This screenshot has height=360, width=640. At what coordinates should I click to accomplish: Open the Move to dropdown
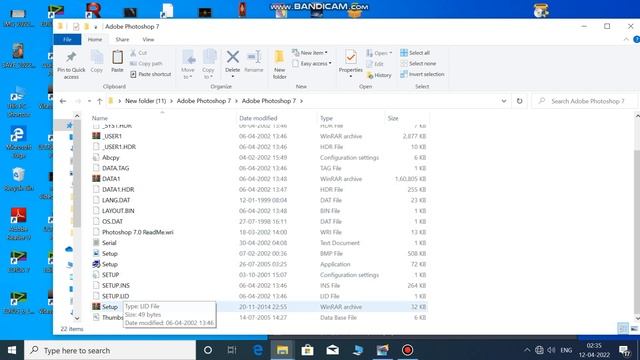[188, 64]
